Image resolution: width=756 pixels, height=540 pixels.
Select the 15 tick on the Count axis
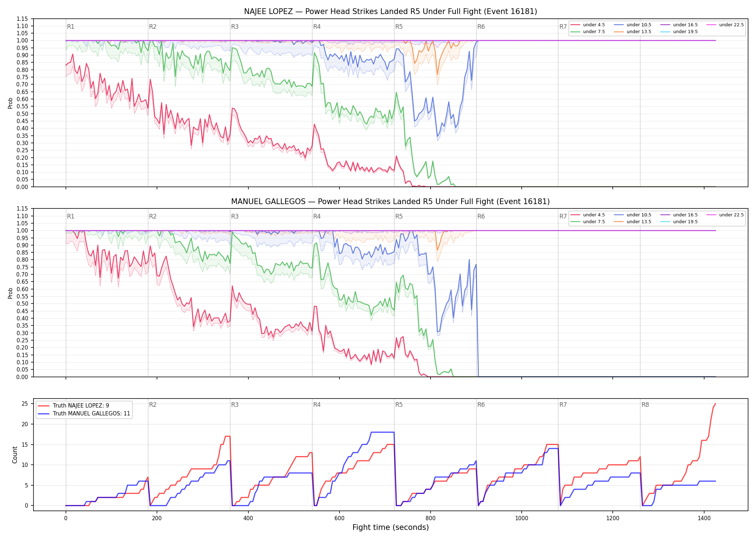tap(25, 445)
